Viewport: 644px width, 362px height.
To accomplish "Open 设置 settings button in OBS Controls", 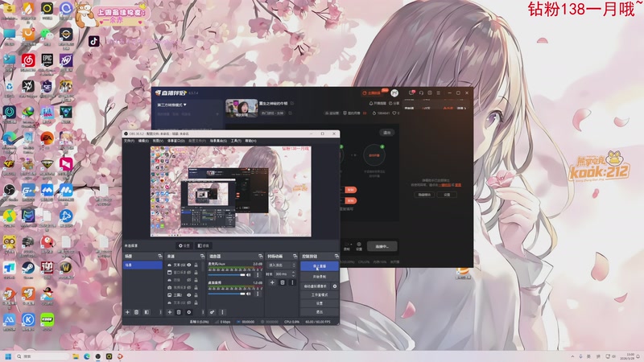I will (319, 303).
